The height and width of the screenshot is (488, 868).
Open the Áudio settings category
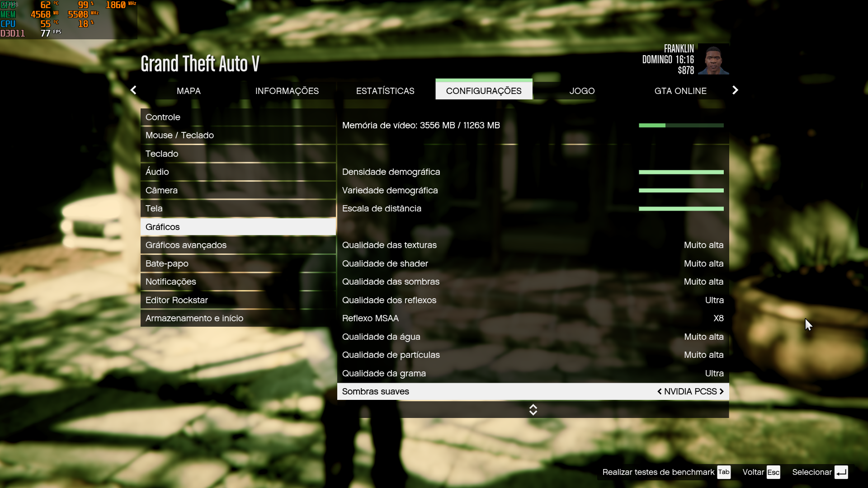[238, 172]
